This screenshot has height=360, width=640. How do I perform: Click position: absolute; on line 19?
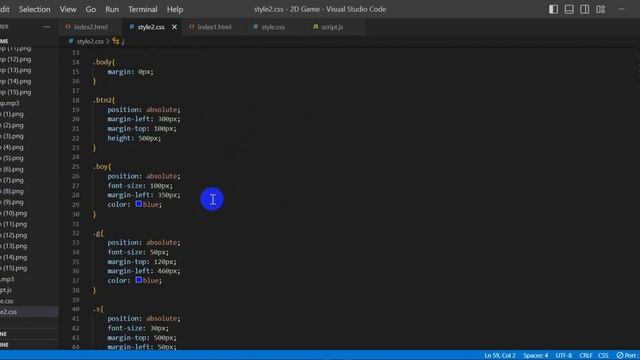(x=144, y=109)
